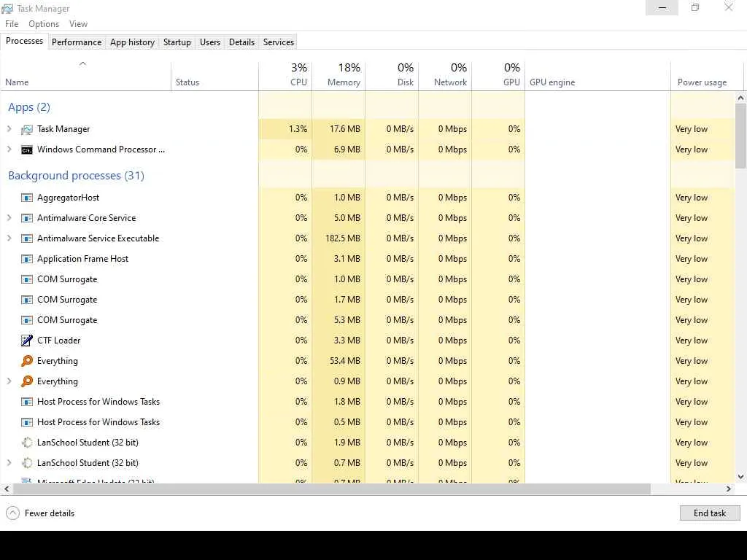Select the CTF Loader process name
The image size is (747, 560).
coord(59,341)
